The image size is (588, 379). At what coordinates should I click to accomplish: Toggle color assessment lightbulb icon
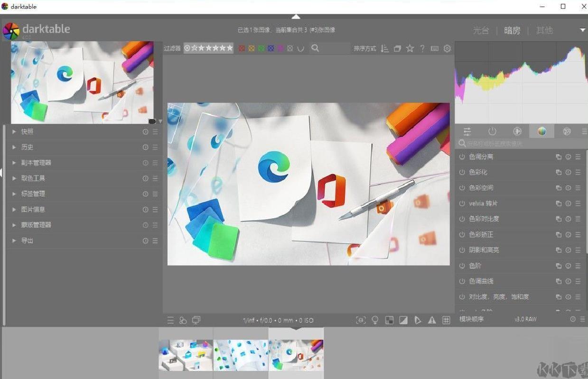coord(375,320)
